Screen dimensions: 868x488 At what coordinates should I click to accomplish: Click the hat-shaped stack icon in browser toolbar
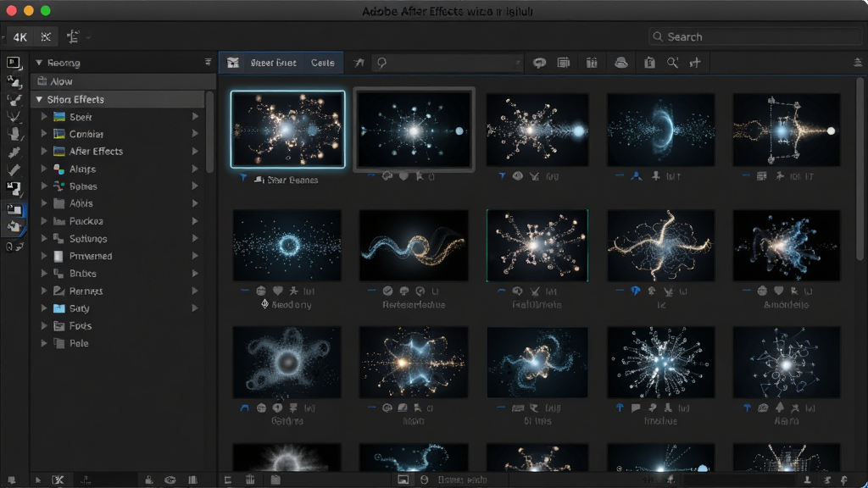(x=621, y=63)
